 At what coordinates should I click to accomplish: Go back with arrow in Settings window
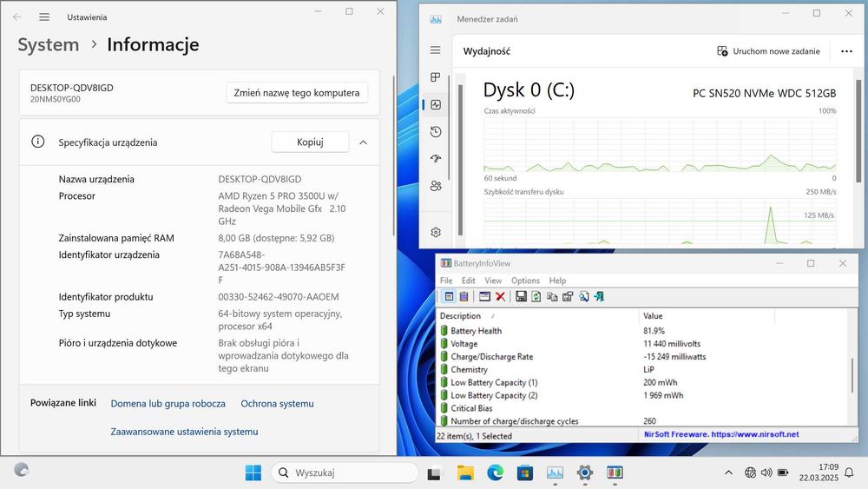tap(17, 17)
